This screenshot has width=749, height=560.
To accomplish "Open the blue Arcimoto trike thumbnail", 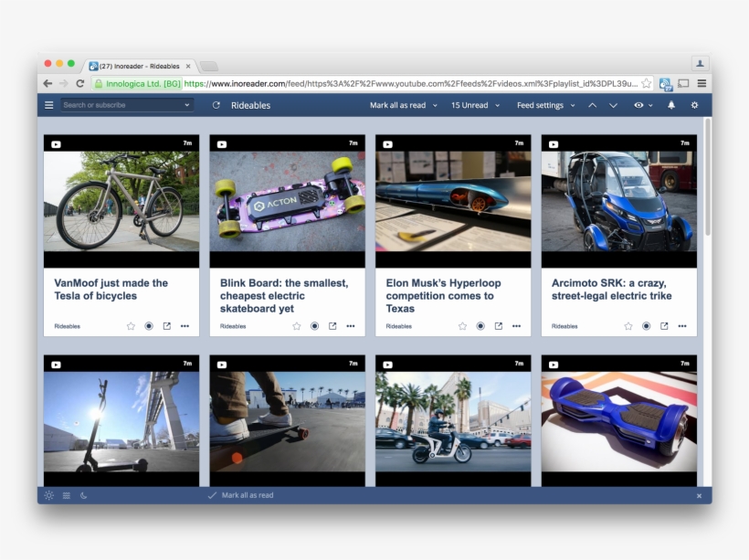I will [618, 201].
